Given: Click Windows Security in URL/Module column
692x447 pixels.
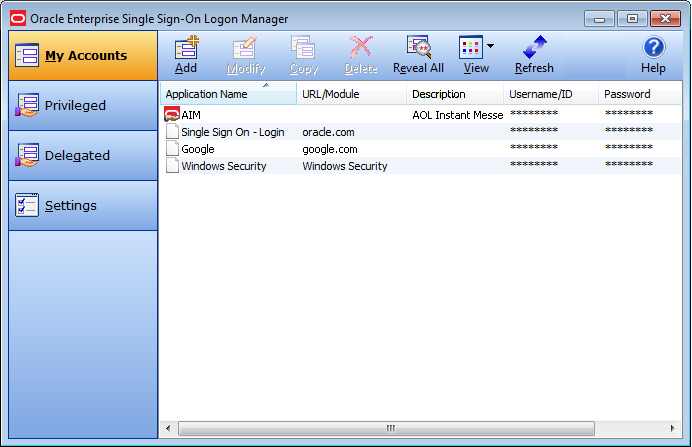Looking at the screenshot, I should 345,166.
